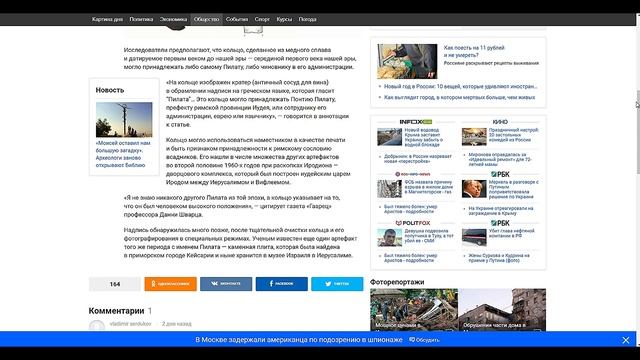Click the 164 share counter

115,284
